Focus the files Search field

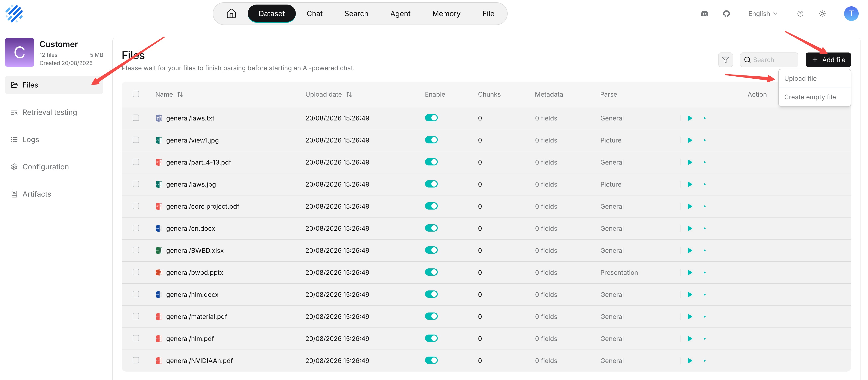coord(769,60)
